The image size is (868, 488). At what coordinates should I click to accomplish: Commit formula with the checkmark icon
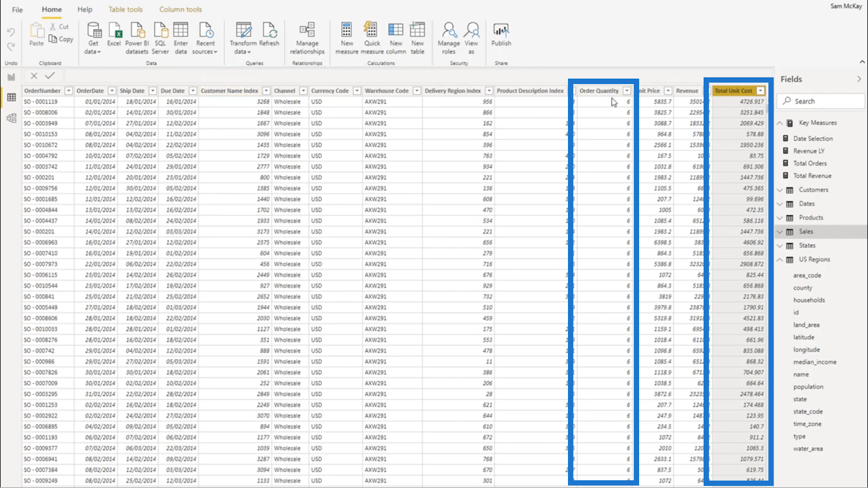[50, 76]
